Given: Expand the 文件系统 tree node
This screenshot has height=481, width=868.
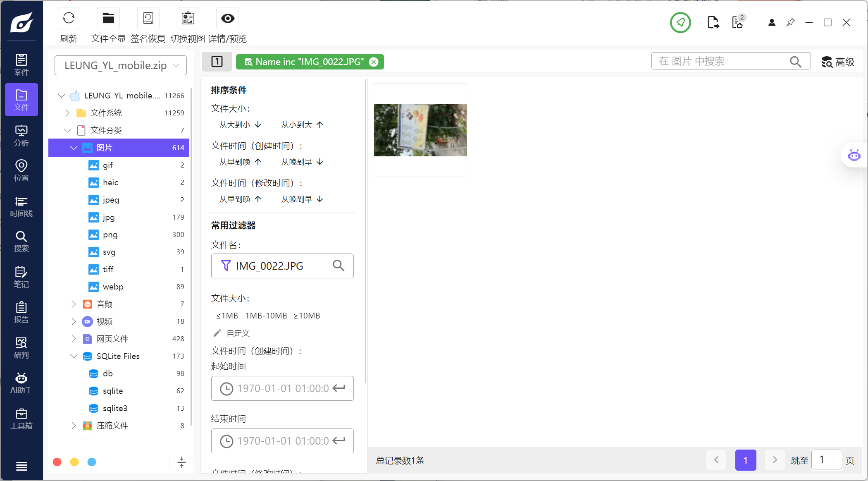Looking at the screenshot, I should click(68, 113).
